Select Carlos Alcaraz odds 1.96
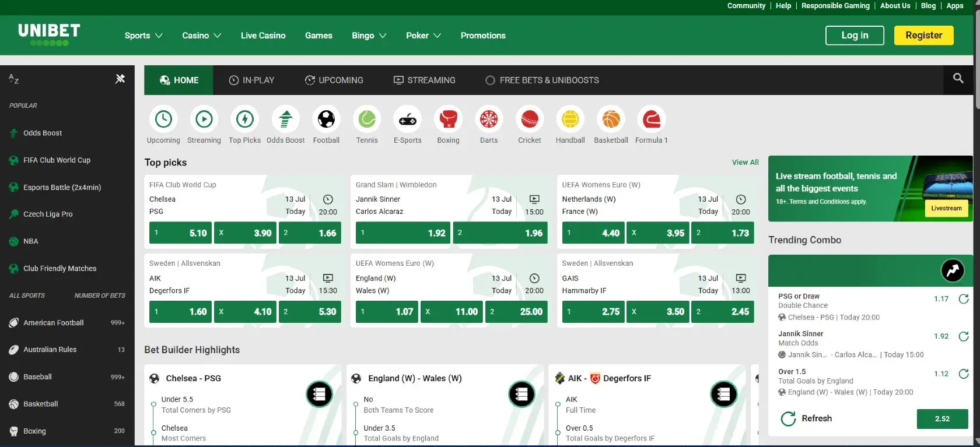980x447 pixels. [x=501, y=233]
